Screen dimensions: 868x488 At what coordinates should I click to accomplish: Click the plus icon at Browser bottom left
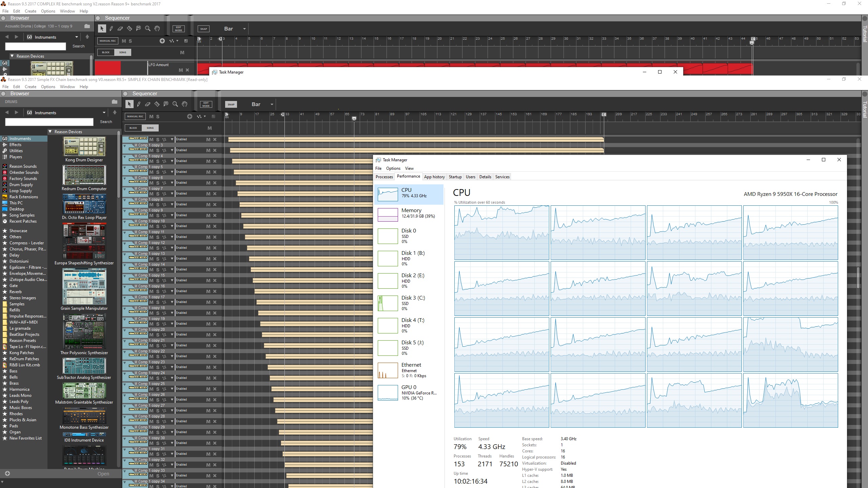click(x=7, y=473)
